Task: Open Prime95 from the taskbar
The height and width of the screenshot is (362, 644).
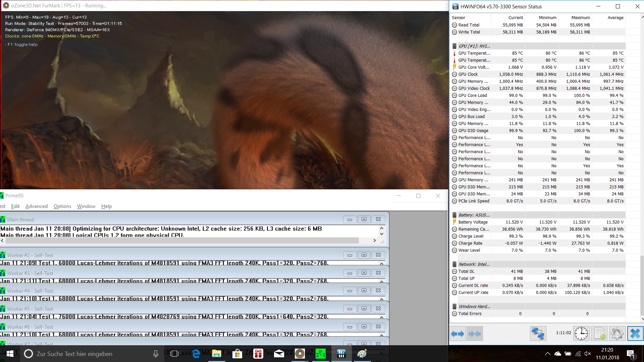Action: tap(320, 354)
